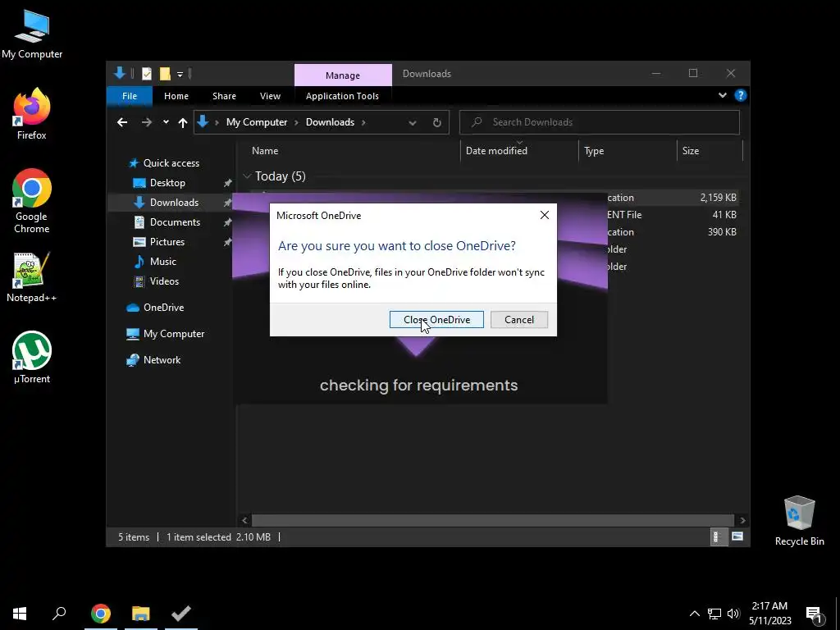Expand the address bar history dropdown

412,123
